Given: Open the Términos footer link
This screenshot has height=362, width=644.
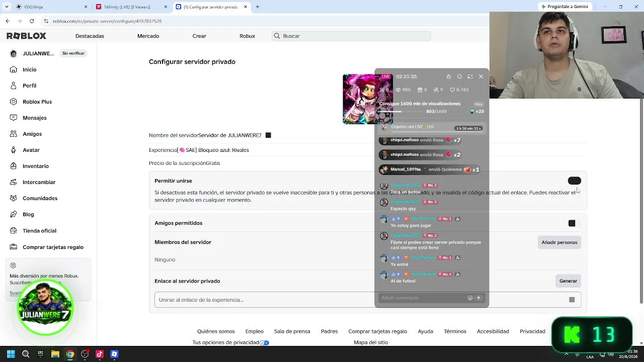Looking at the screenshot, I should click(455, 331).
